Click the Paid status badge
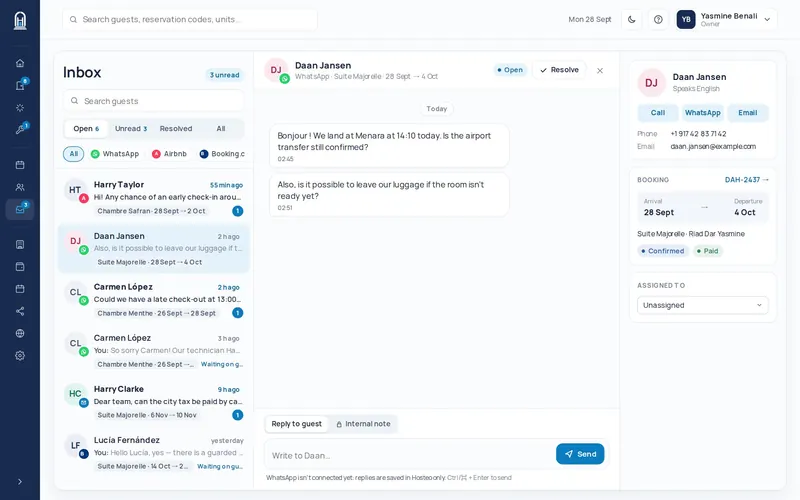Viewport: 800px width, 500px height. click(708, 251)
